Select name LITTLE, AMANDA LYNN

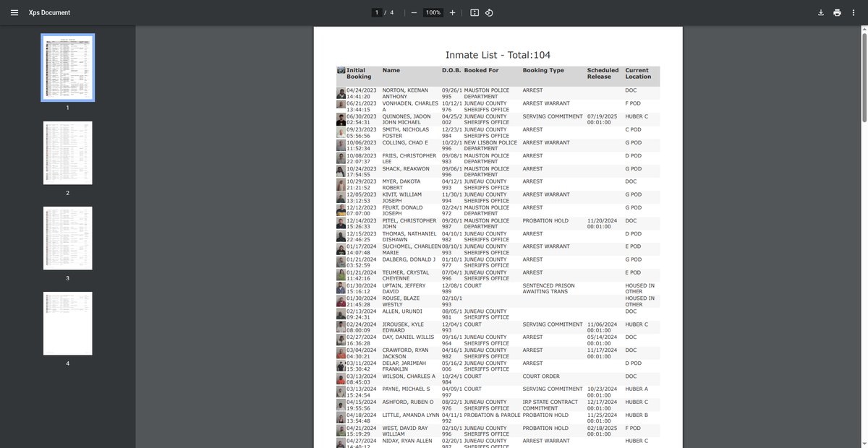tap(411, 415)
